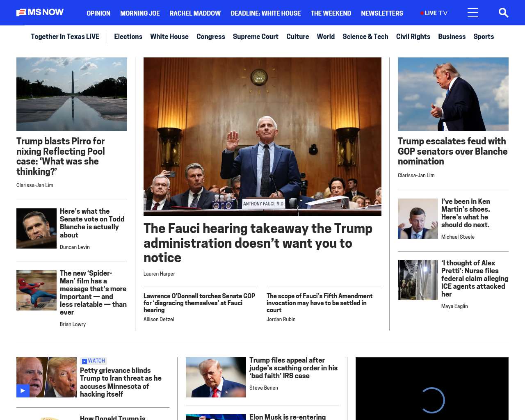The width and height of the screenshot is (525, 420).
Task: Open Jordan Rubin author page
Action: click(x=281, y=320)
